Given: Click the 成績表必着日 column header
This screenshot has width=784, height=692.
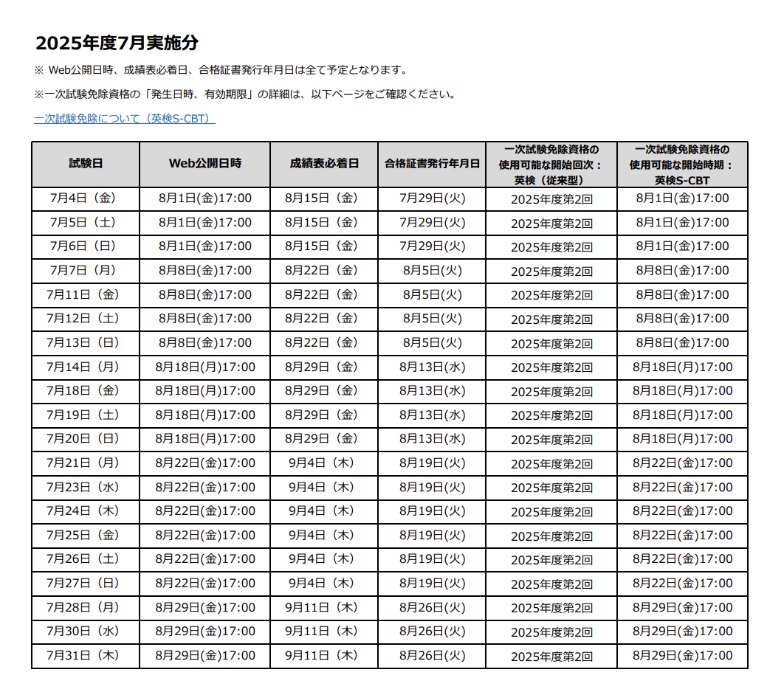Looking at the screenshot, I should click(324, 164).
